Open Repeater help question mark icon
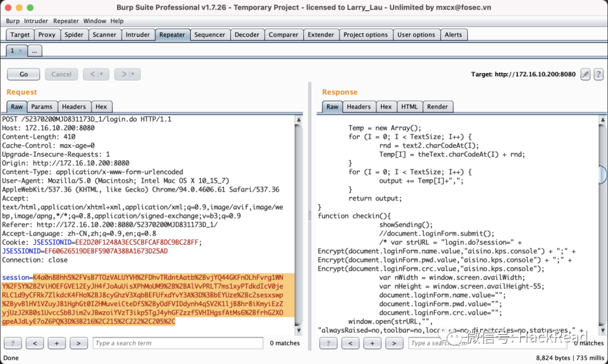Viewport: 608px width, 364px height. pos(598,74)
